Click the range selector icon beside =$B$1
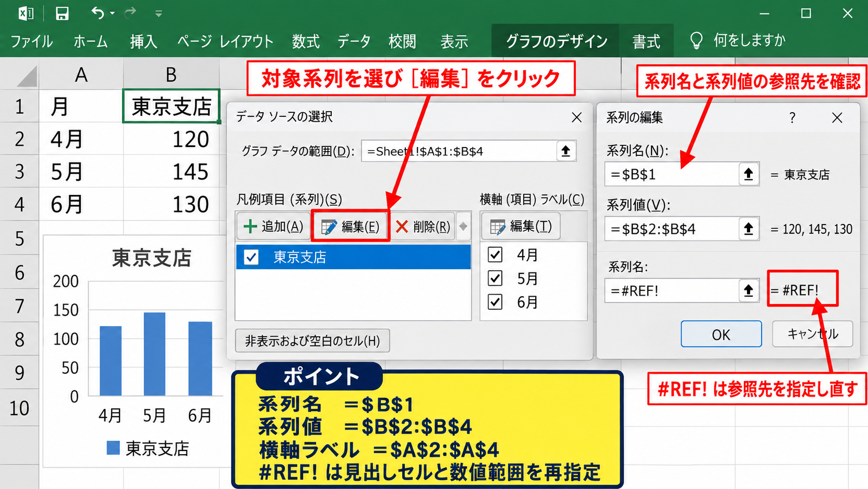Image resolution: width=868 pixels, height=489 pixels. pos(749,174)
